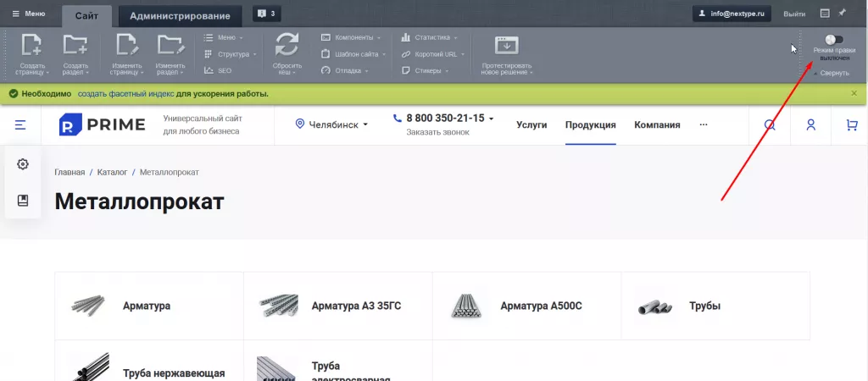Image resolution: width=868 pixels, height=381 pixels.
Task: Switch to the Администрирование tab
Action: [x=180, y=16]
